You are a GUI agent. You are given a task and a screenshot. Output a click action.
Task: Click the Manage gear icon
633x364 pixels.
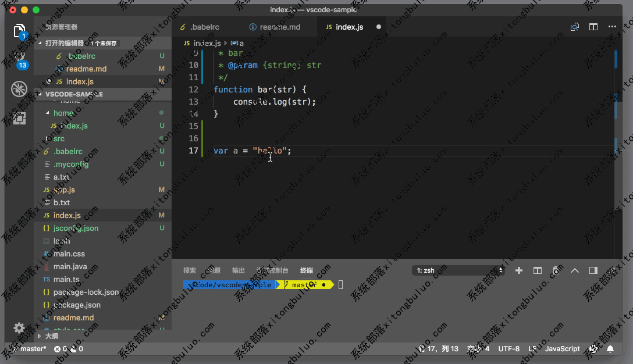(19, 328)
